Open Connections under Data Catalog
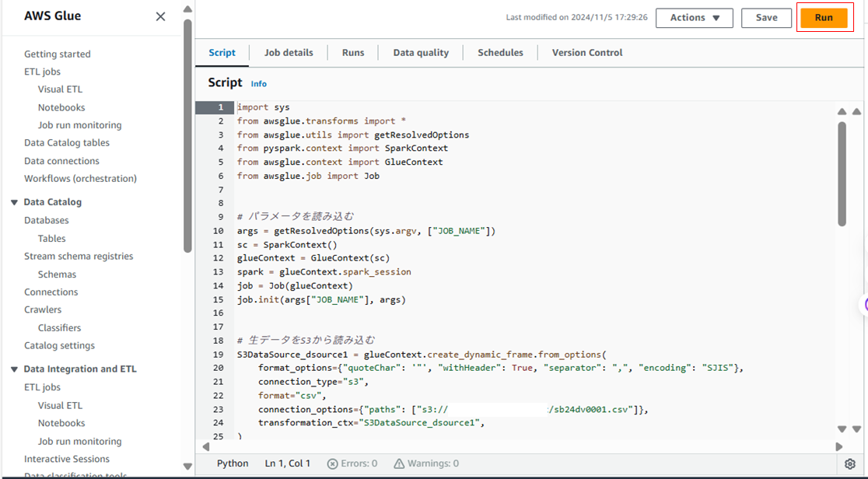Viewport: 868px width, 479px height. click(x=51, y=292)
